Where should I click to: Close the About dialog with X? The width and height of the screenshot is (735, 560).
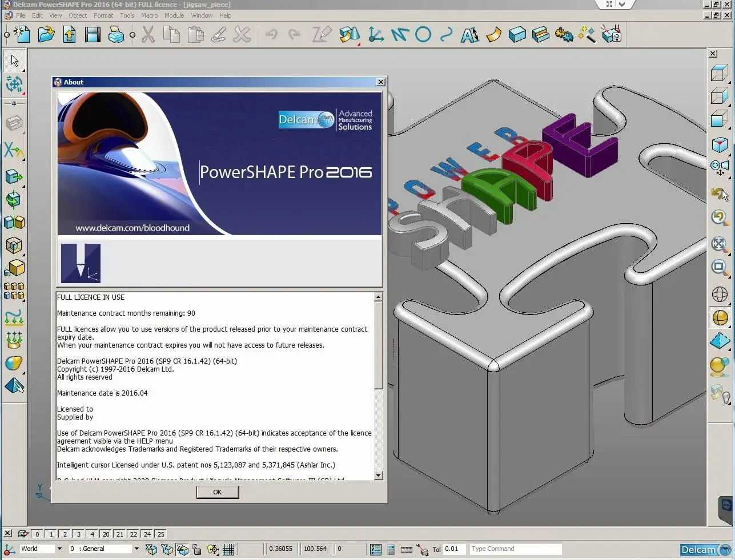(x=381, y=82)
